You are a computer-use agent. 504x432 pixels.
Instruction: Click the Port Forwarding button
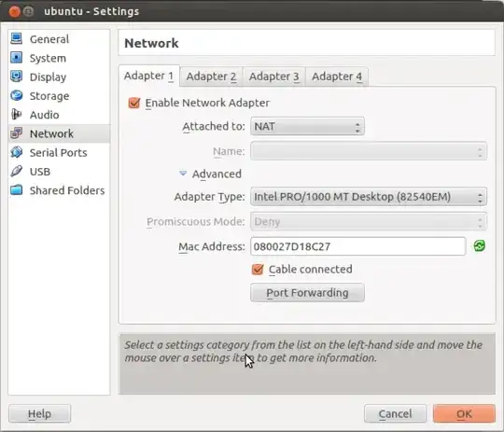tap(307, 292)
